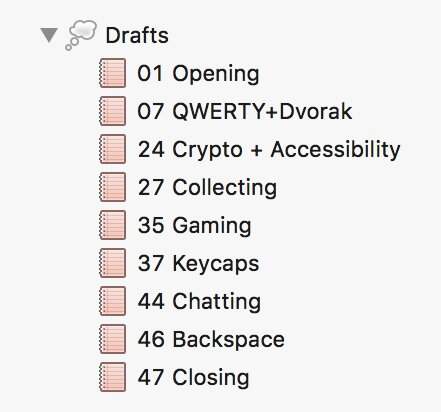Click the Drafts thought-bubble icon

[81, 35]
